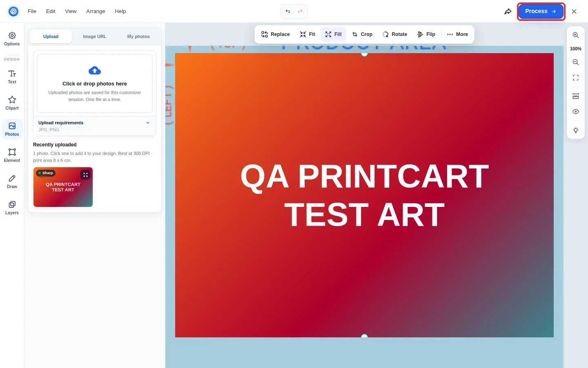
Task: Open the More options menu
Action: (457, 34)
